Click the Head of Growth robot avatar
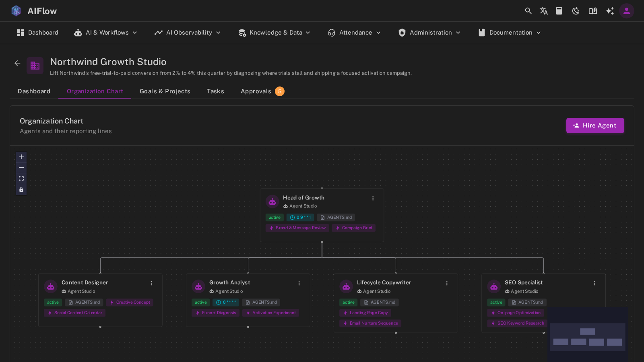The width and height of the screenshot is (644, 362). pos(272,202)
